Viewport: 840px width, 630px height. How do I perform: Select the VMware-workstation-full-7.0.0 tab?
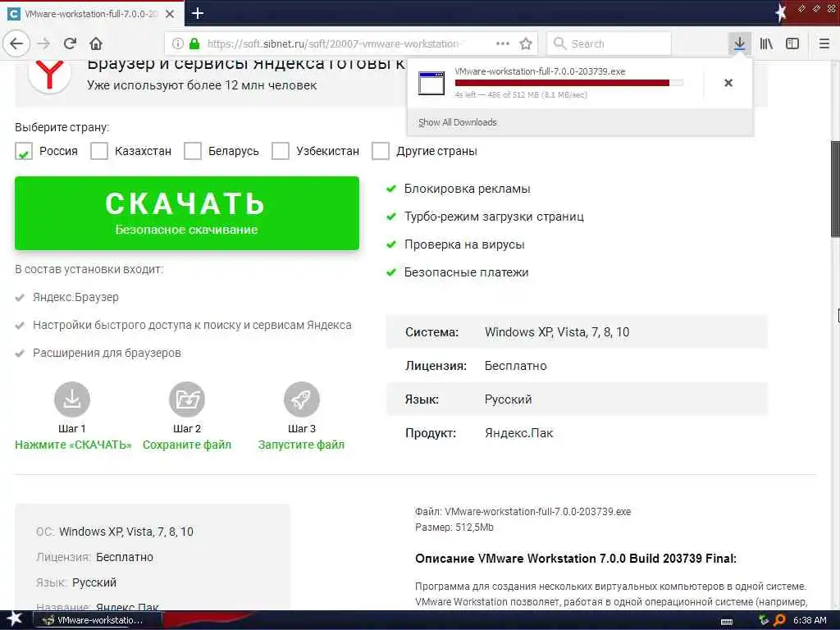92,14
